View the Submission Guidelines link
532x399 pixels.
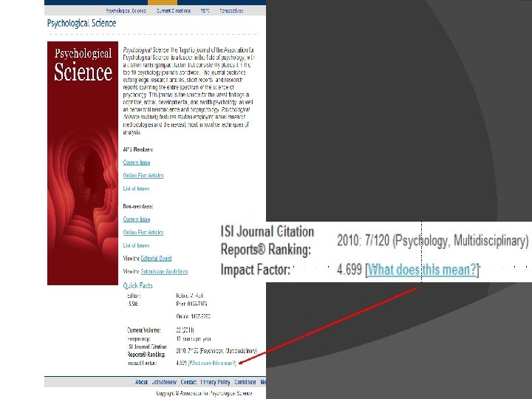(x=164, y=271)
